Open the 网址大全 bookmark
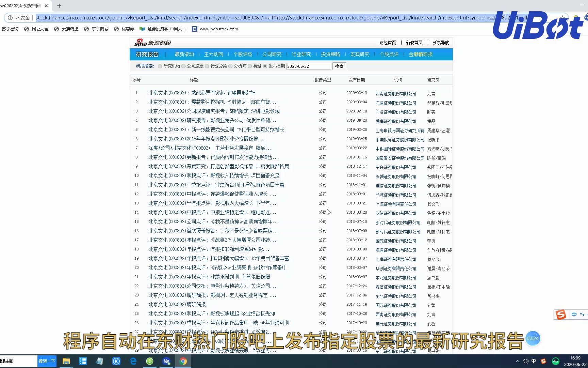This screenshot has width=588, height=368. coord(36,29)
